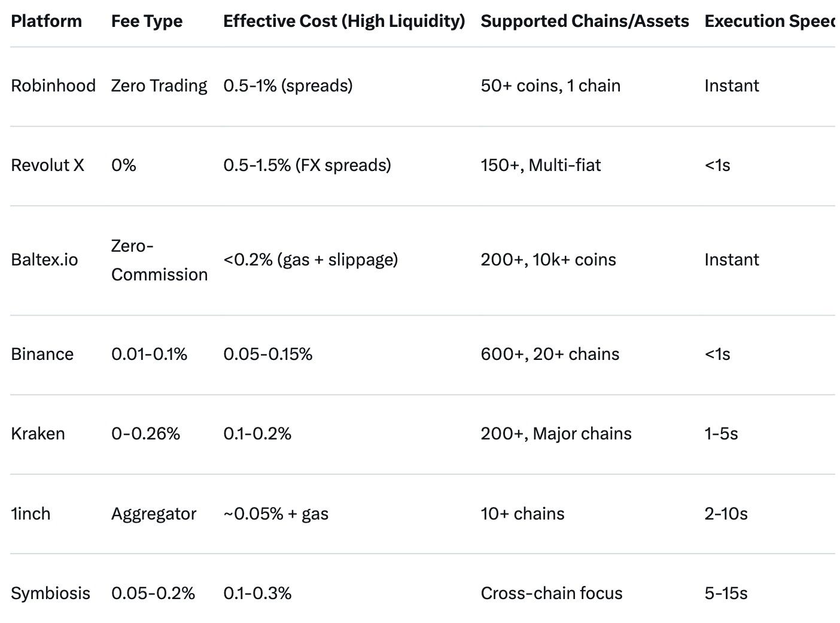Click Kraken's '1-5s' execution speed cell
Image resolution: width=840 pixels, height=623 pixels.
pos(721,433)
